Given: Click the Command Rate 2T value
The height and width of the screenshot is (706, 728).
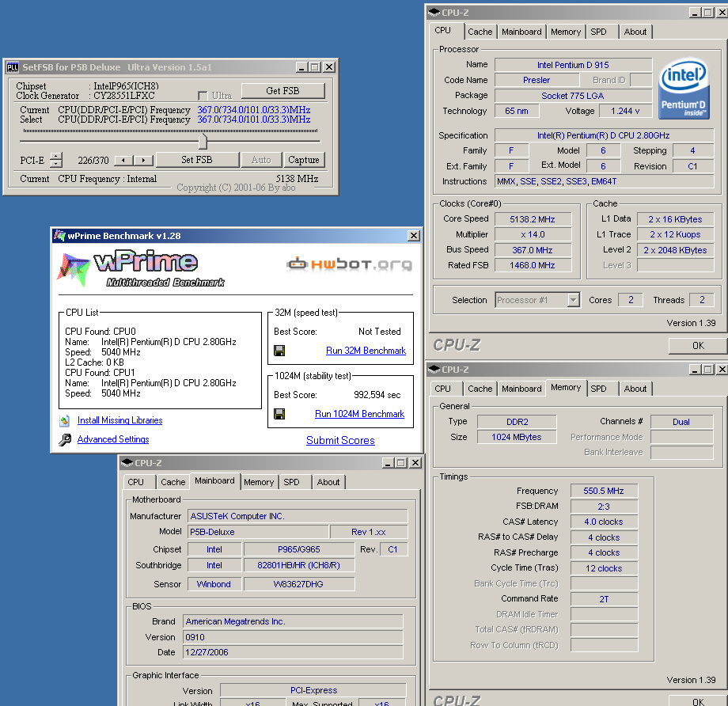Looking at the screenshot, I should pos(604,599).
